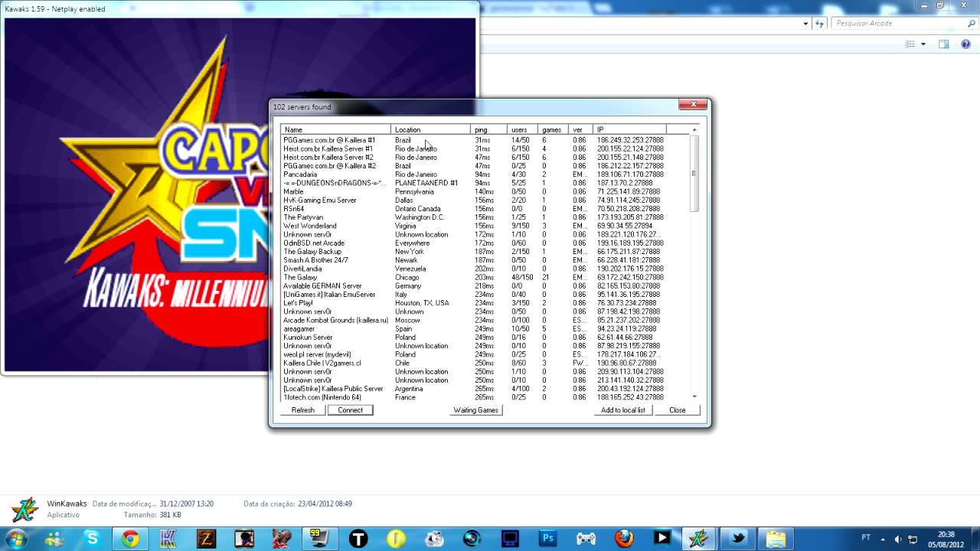Viewport: 980px width, 551px height.
Task: Open the Twitter bird taskbar icon
Action: (738, 539)
